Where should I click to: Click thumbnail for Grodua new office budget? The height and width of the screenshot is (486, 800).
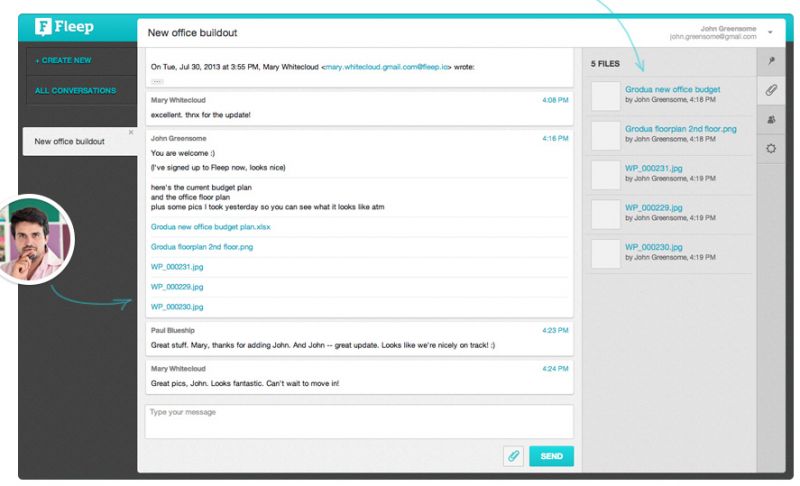(606, 95)
